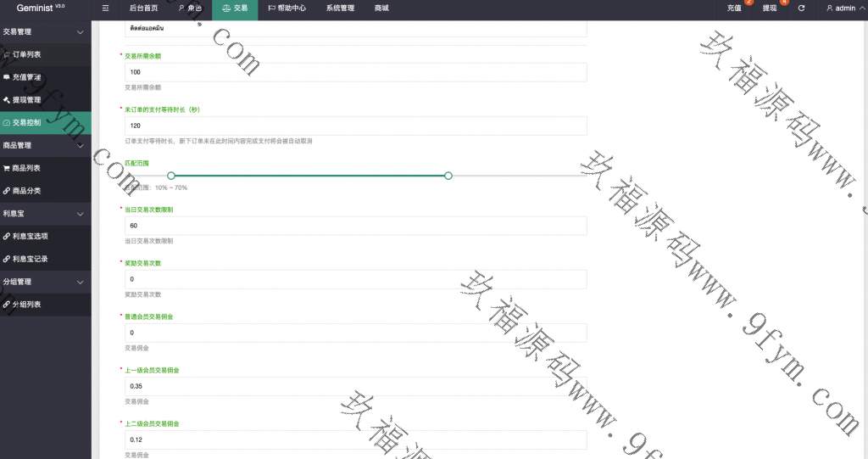Screen dimensions: 868x459
Task: Click the link icon beside 利息宝选项
Action: (7, 236)
